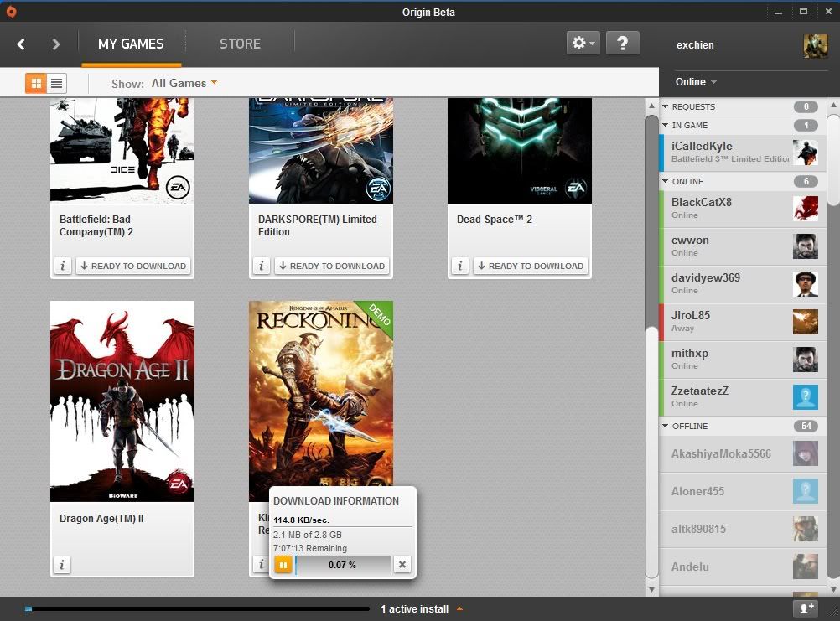The image size is (840, 621).
Task: Click the games list scroll down arrow
Action: 651,589
